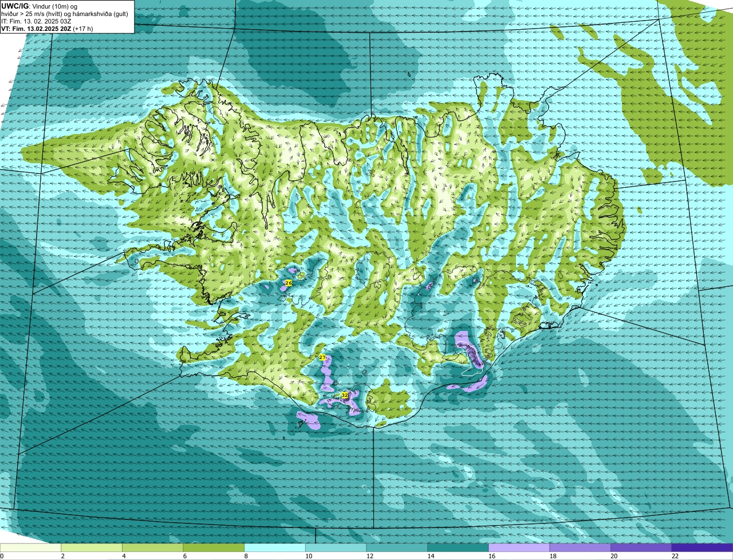733x560 pixels.
Task: Pick the 12–14 m/s teal legend swatch
Action: [397, 548]
